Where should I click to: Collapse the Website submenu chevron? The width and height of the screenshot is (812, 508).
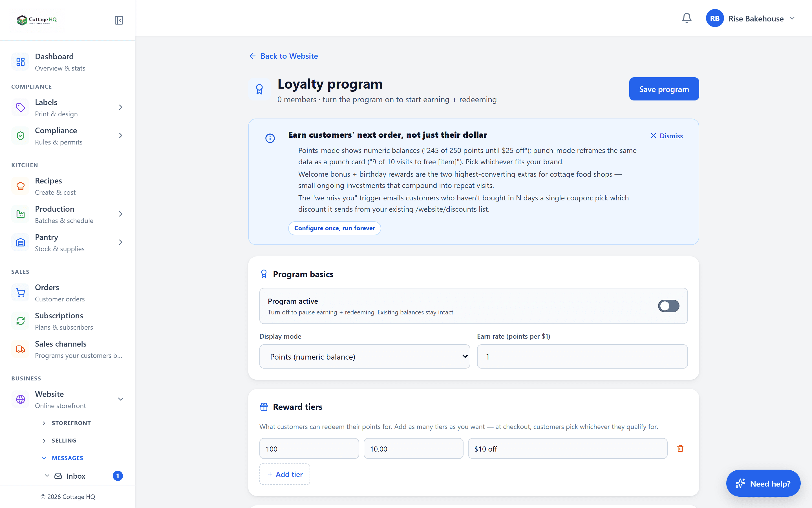(120, 399)
